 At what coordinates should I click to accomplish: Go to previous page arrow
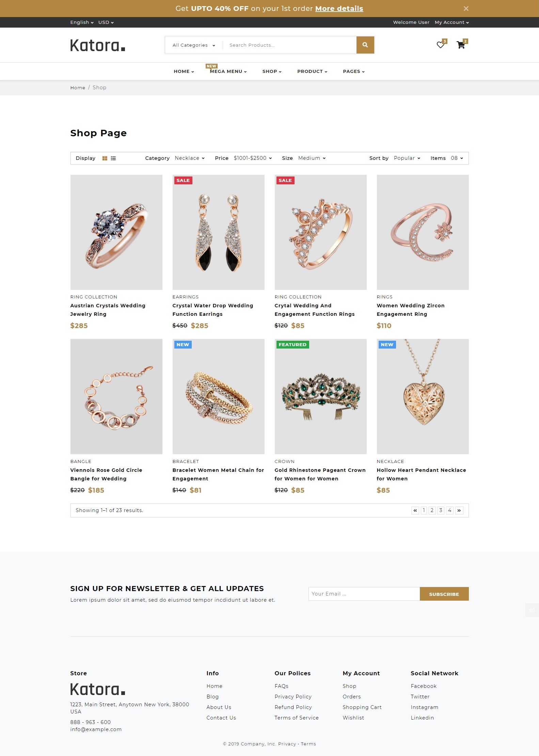[x=415, y=510]
